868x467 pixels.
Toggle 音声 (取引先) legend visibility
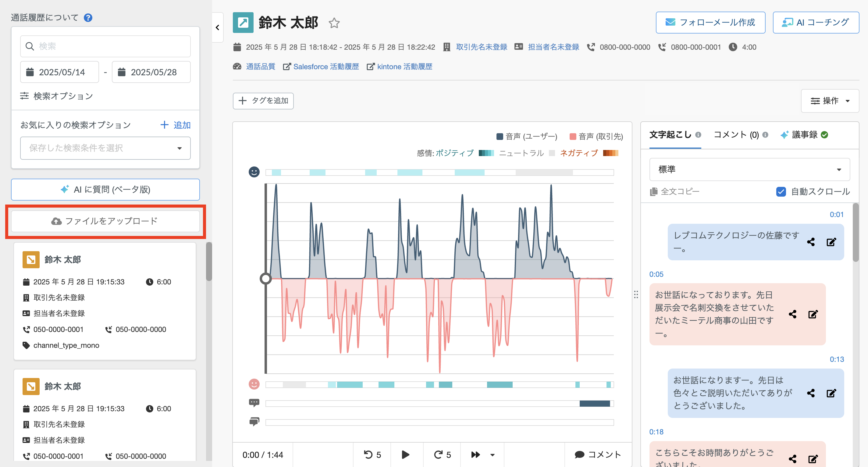point(596,137)
